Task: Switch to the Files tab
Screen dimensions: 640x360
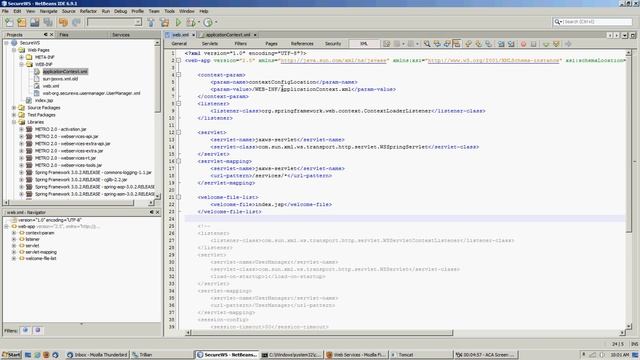Action: (64, 35)
